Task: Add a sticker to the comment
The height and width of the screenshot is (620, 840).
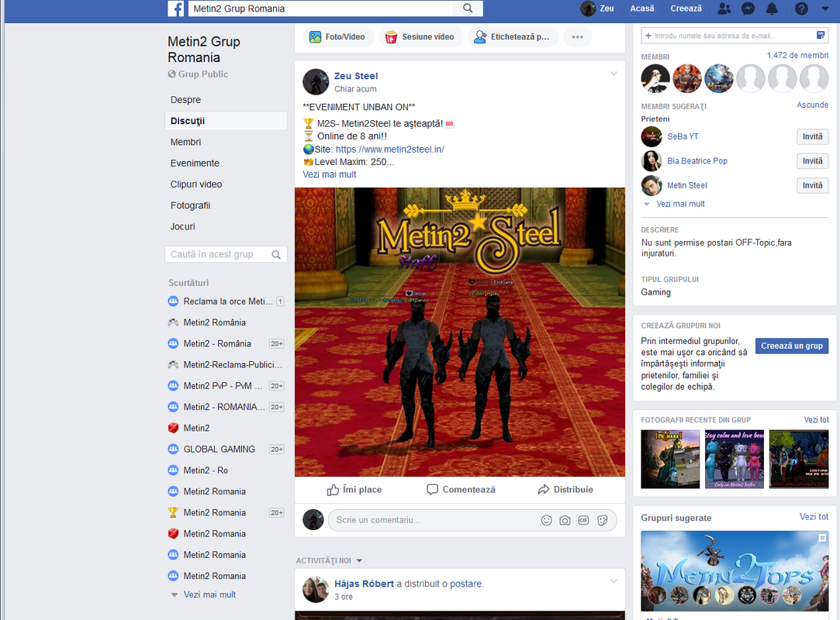Action: click(602, 521)
